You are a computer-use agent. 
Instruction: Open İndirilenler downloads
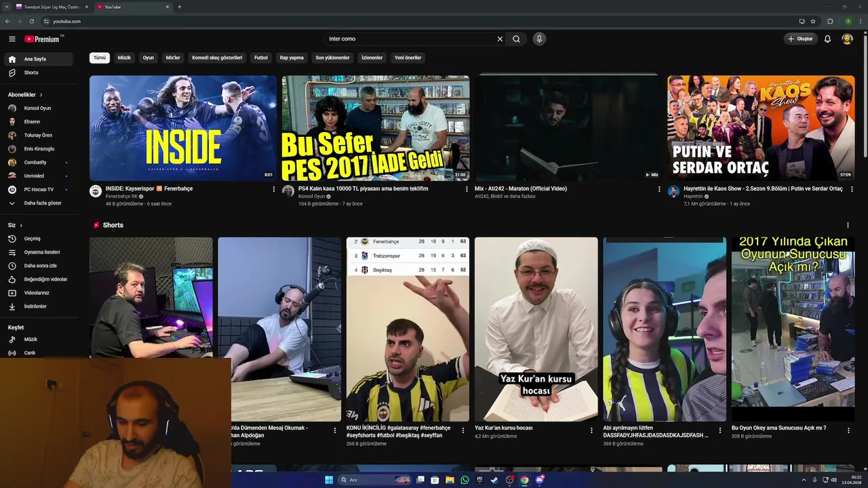pyautogui.click(x=38, y=306)
